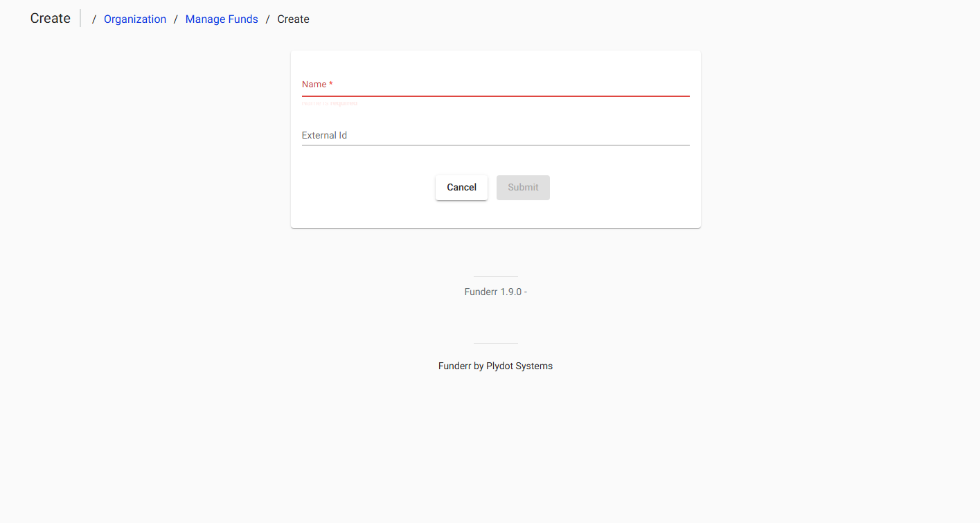Navigate to Manage Funds via breadcrumb
The image size is (980, 523).
222,19
